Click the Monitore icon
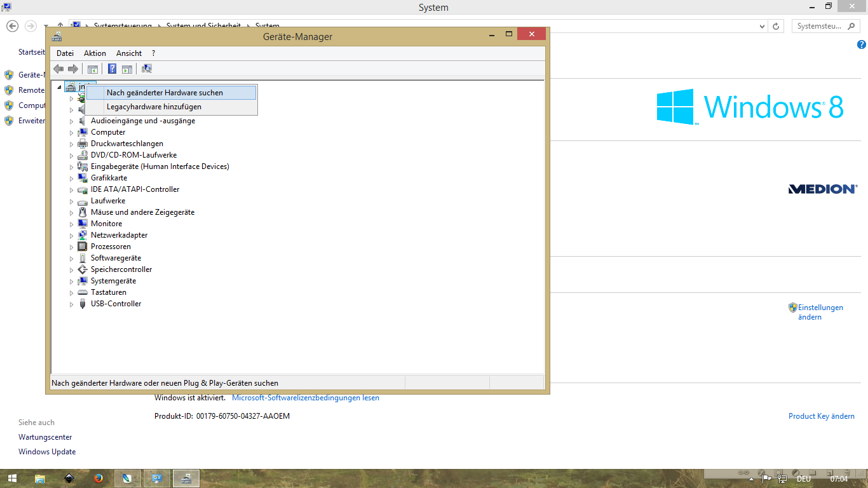The image size is (868, 488). point(83,224)
